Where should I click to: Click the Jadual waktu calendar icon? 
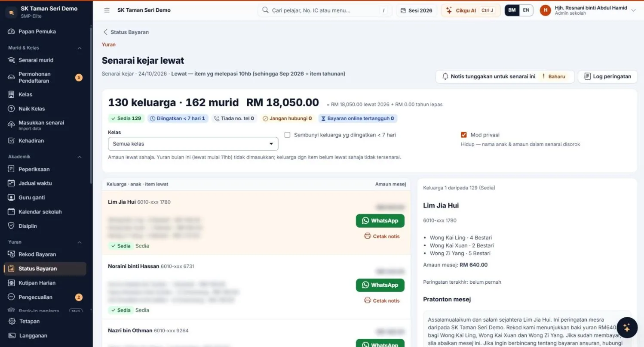point(12,183)
